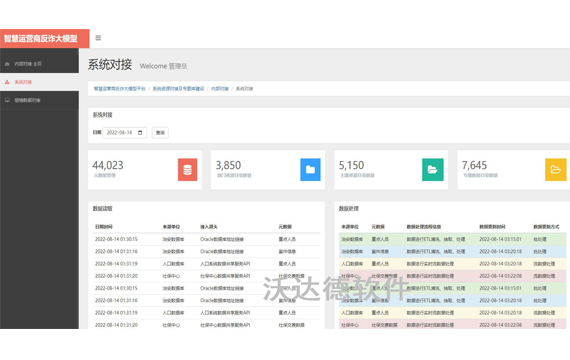Viewport: 570px width, 360px height.
Task: Go to the 内部对接 breadcrumb link
Action: tap(220, 89)
